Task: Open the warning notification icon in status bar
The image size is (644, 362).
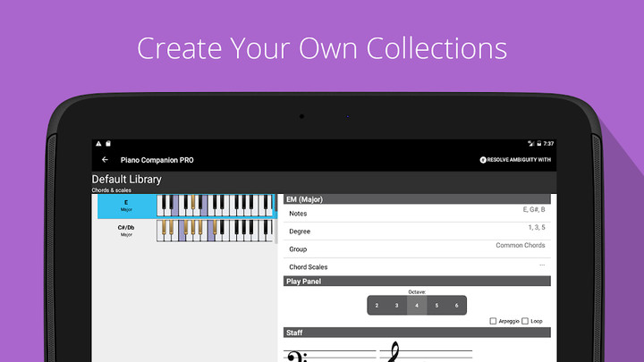Action: pos(99,143)
